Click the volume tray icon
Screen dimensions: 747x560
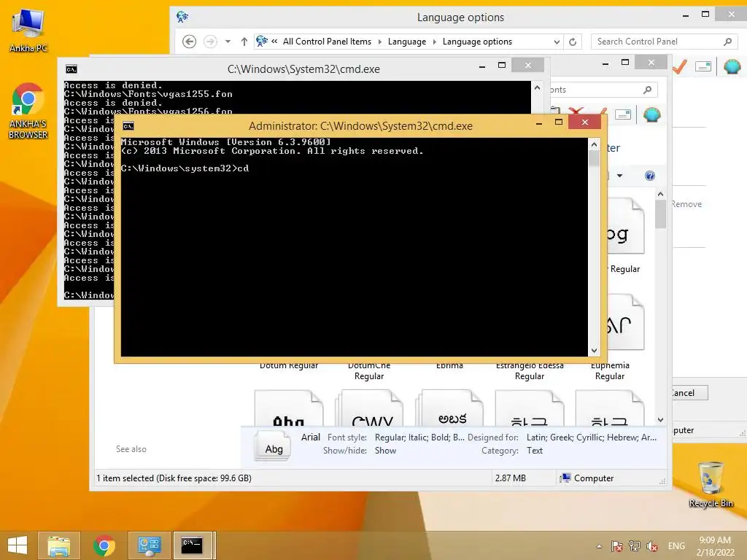tap(651, 546)
